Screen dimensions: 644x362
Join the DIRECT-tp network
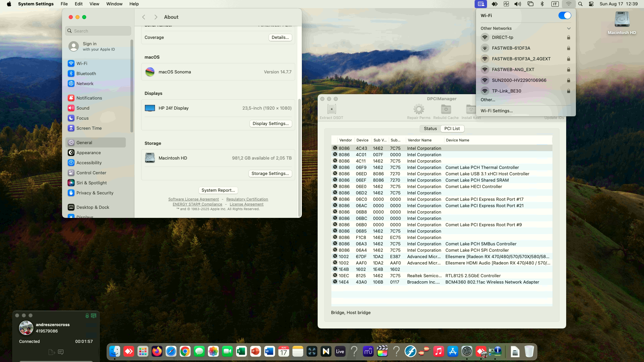(x=526, y=38)
